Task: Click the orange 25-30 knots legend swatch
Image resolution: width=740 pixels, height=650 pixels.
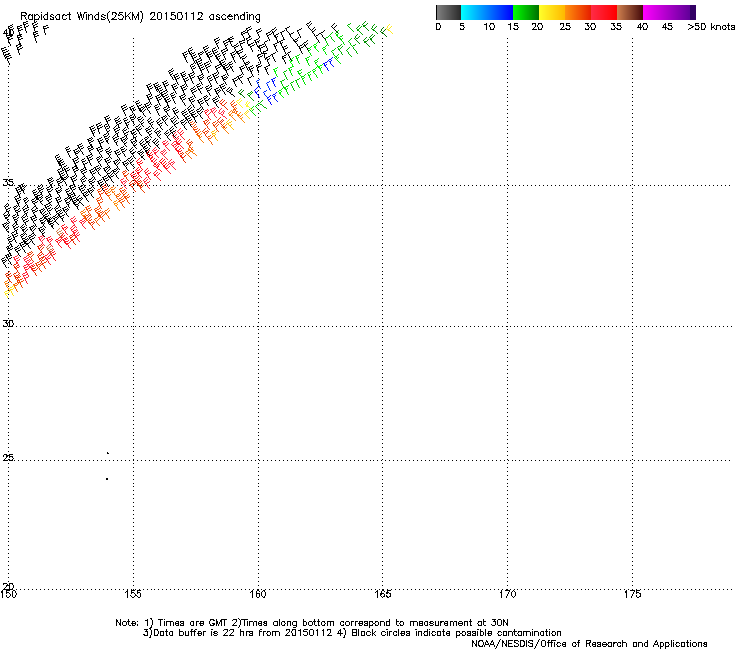Action: (578, 12)
